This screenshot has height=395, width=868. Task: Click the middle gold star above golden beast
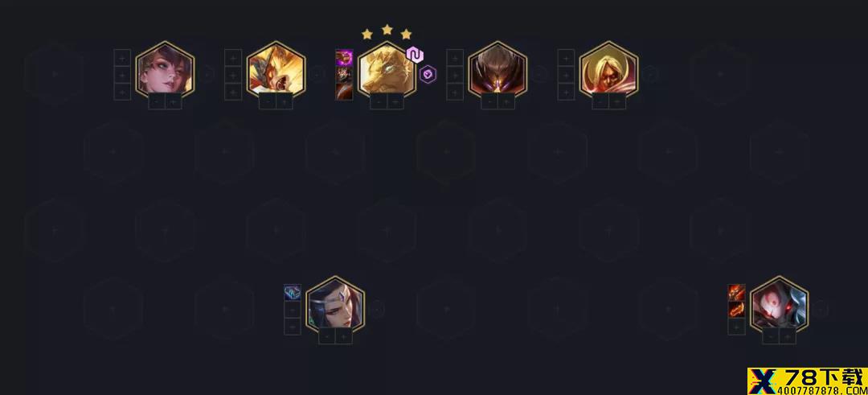(x=387, y=29)
